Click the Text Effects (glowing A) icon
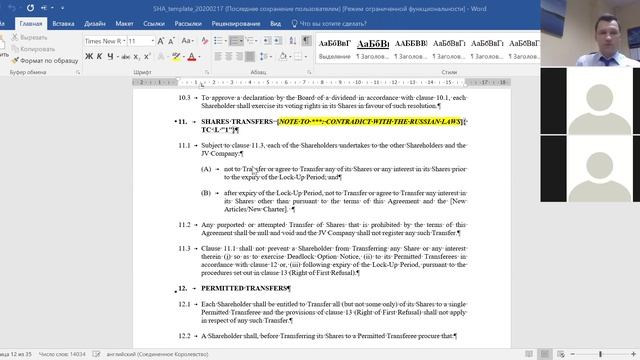Image resolution: width=640 pixels, height=360 pixels. [x=162, y=57]
